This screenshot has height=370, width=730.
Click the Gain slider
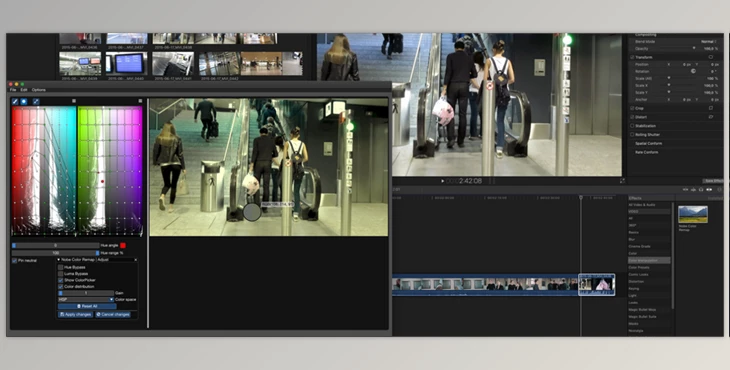tap(86, 293)
